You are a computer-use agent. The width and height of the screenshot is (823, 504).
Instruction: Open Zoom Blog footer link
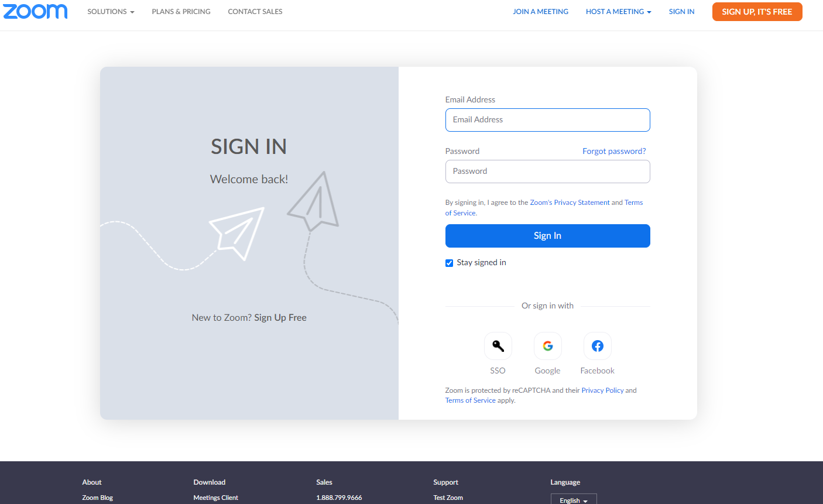tap(98, 498)
